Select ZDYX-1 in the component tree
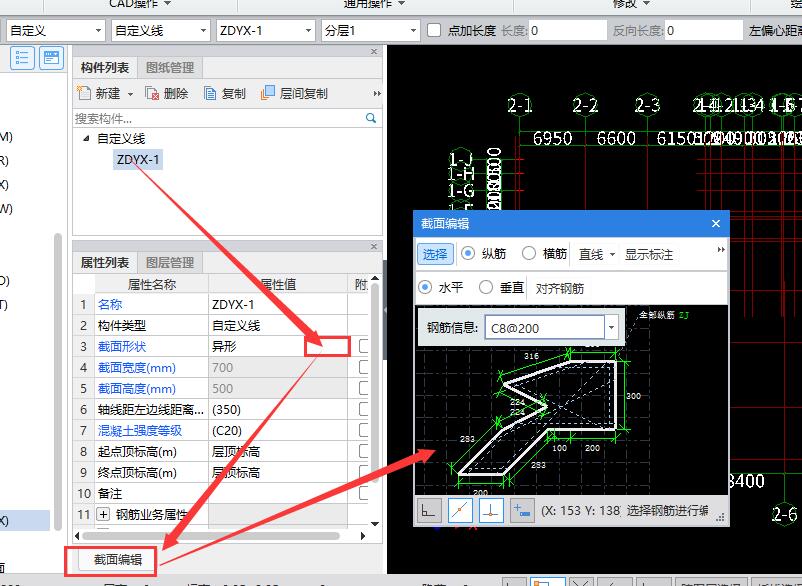802x586 pixels. point(138,160)
